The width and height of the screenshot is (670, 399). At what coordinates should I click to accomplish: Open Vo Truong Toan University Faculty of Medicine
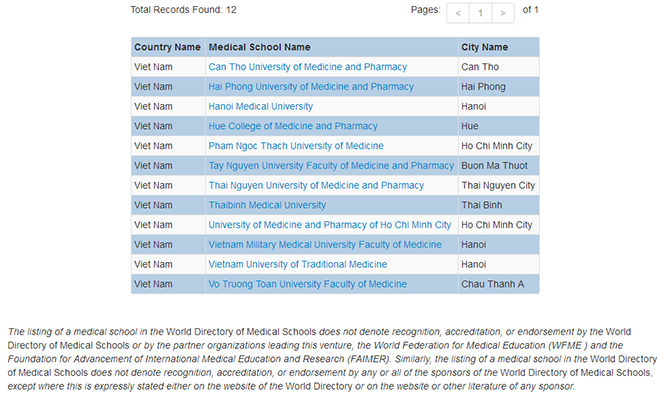(308, 284)
